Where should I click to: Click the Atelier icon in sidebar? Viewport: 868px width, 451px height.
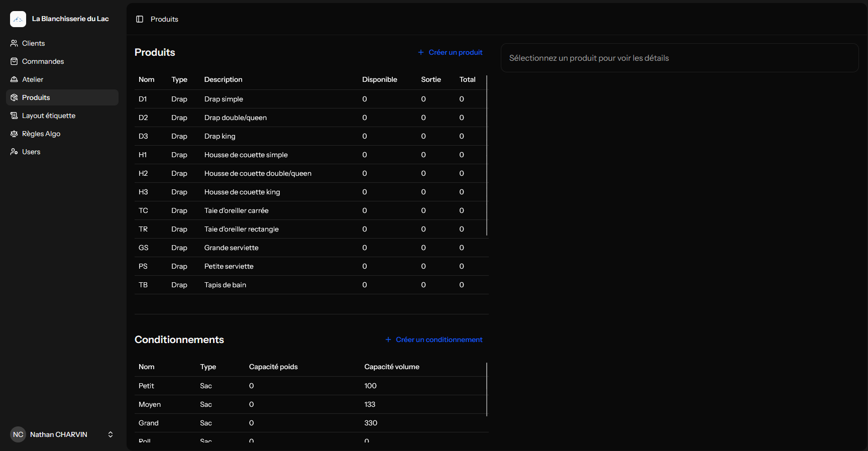click(14, 79)
